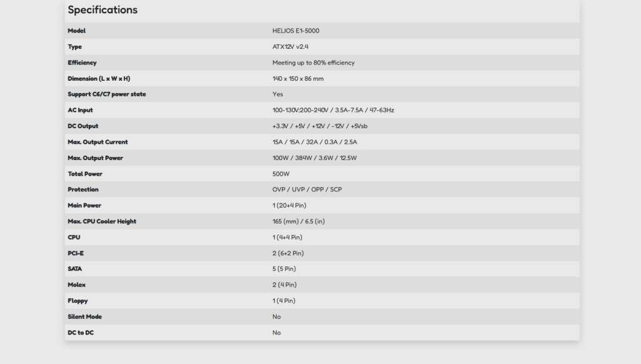
Task: Click the Floppy row label
Action: [78, 301]
